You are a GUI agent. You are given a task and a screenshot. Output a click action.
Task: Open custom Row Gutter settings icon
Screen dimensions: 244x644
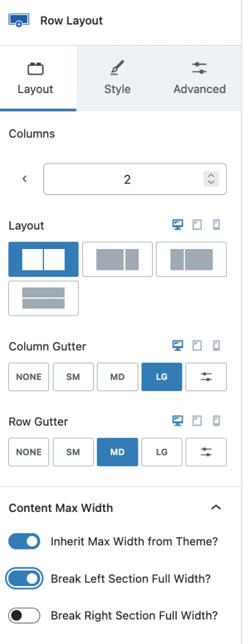pos(206,452)
